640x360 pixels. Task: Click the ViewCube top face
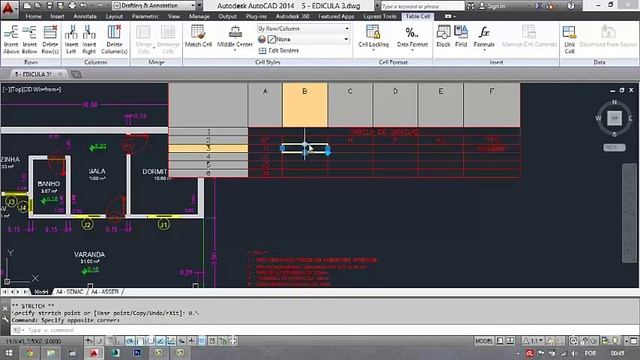click(x=615, y=118)
